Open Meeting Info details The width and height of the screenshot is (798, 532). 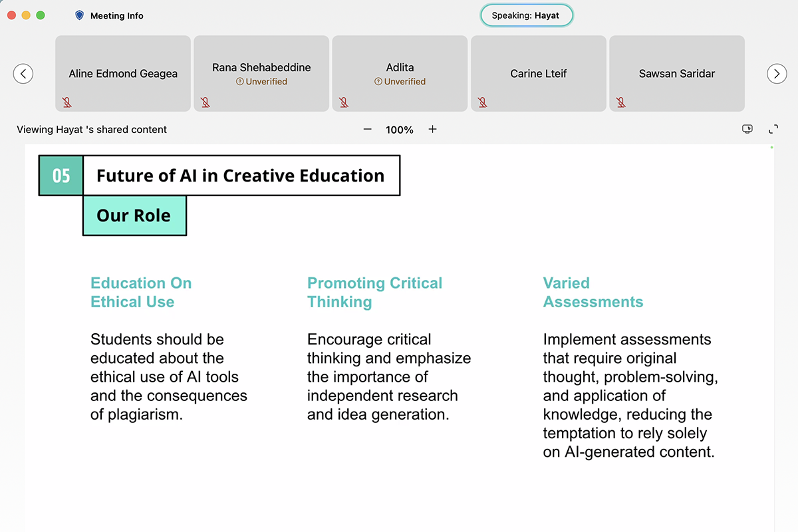click(117, 15)
